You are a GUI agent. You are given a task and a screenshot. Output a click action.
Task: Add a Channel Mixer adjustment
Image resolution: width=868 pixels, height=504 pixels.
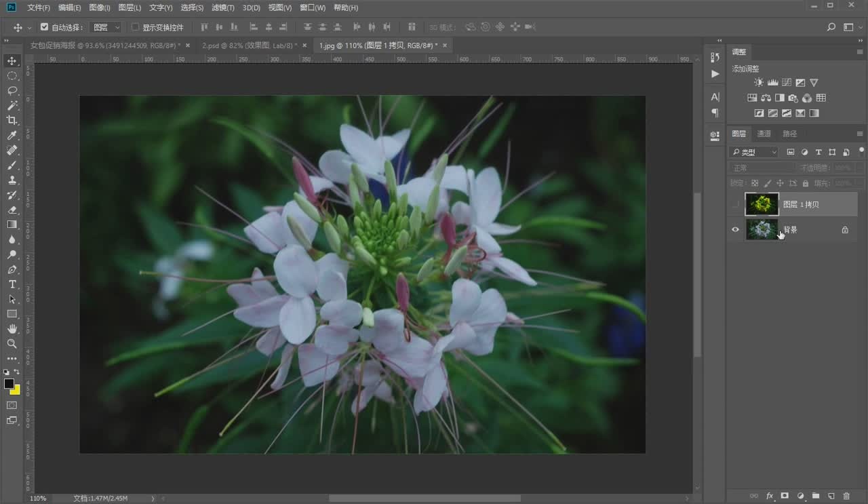(807, 98)
